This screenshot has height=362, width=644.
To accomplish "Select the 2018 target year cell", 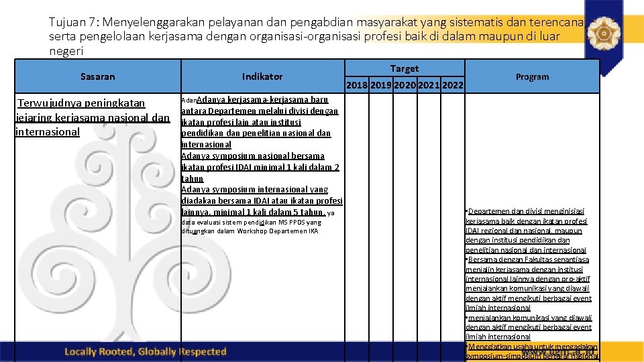I will [356, 85].
